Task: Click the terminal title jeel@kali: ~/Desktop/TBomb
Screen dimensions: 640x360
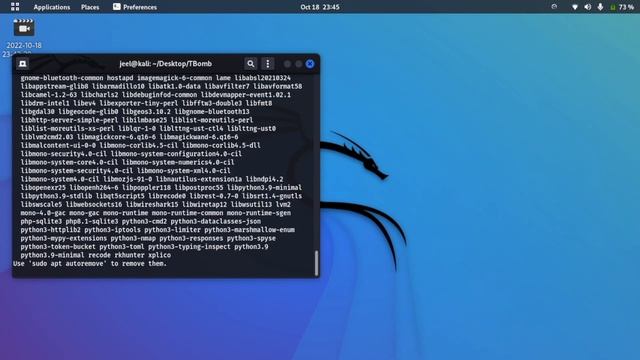Action: [x=166, y=64]
